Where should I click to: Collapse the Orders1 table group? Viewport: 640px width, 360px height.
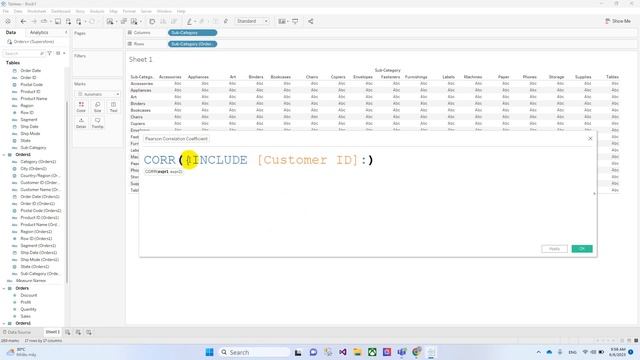coord(4,155)
